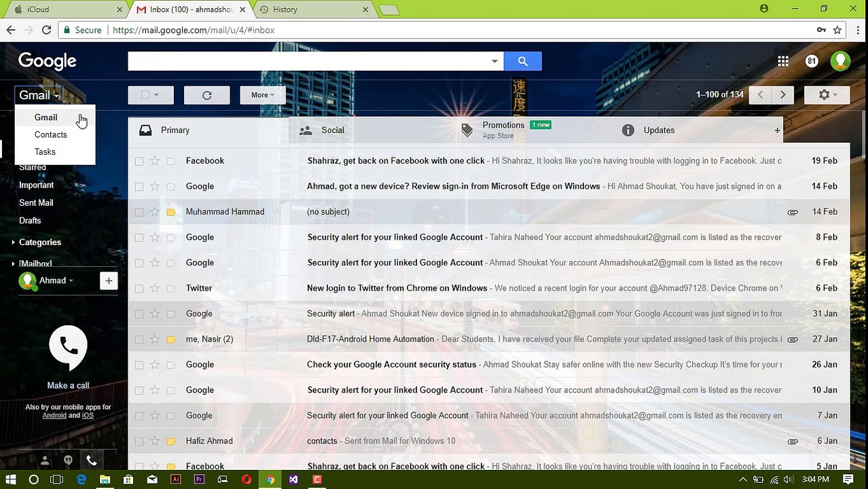The width and height of the screenshot is (868, 489).
Task: Open Visual Studio from the taskbar
Action: point(293,479)
